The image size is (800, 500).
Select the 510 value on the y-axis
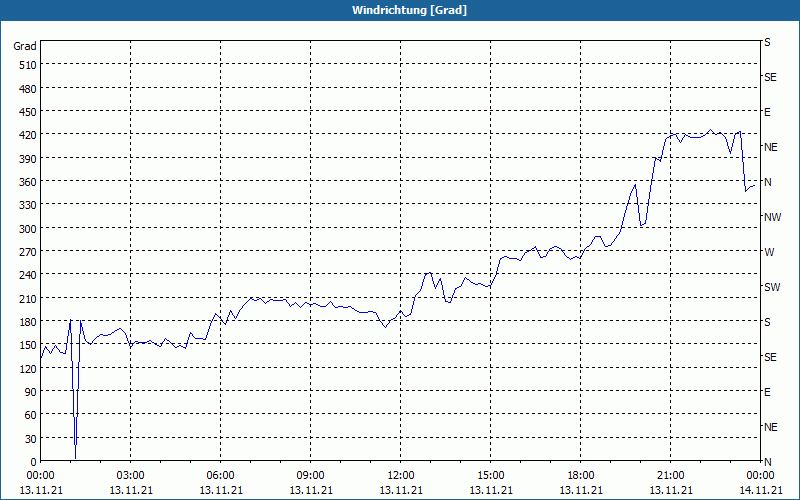(28, 65)
